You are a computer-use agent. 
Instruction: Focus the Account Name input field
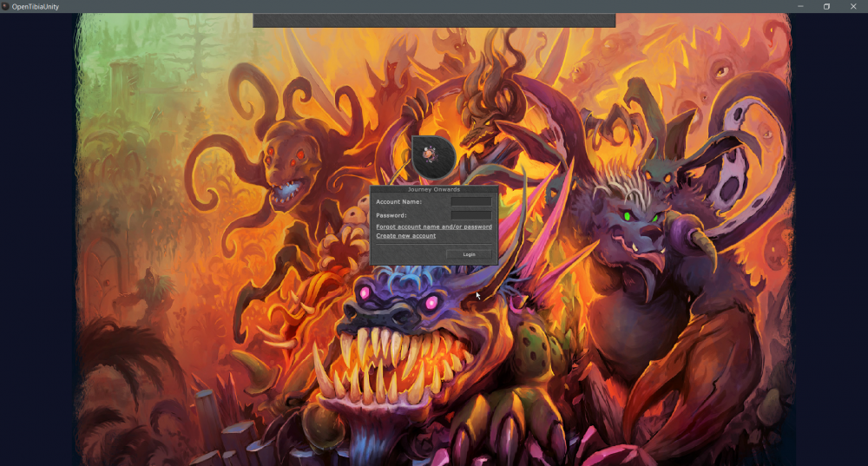click(471, 202)
